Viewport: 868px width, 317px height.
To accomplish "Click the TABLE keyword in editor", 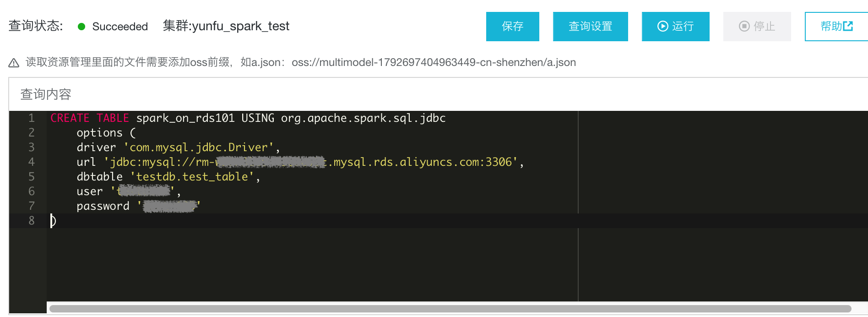I will 113,118.
